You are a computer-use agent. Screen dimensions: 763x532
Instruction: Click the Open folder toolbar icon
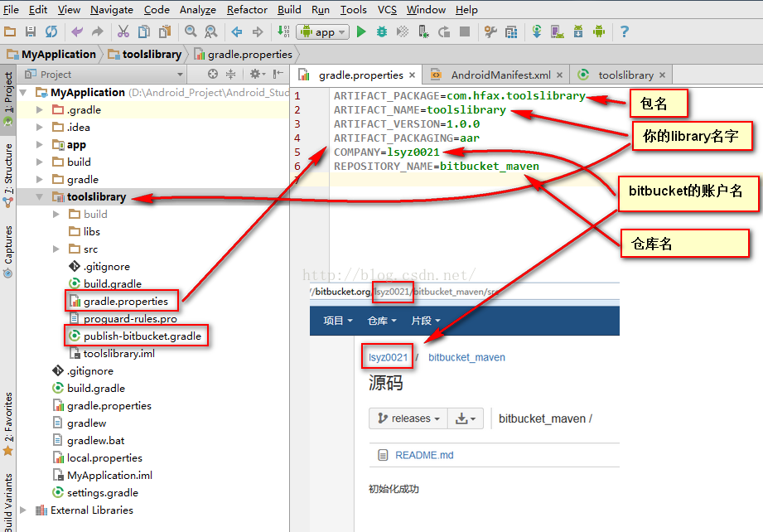click(x=10, y=32)
